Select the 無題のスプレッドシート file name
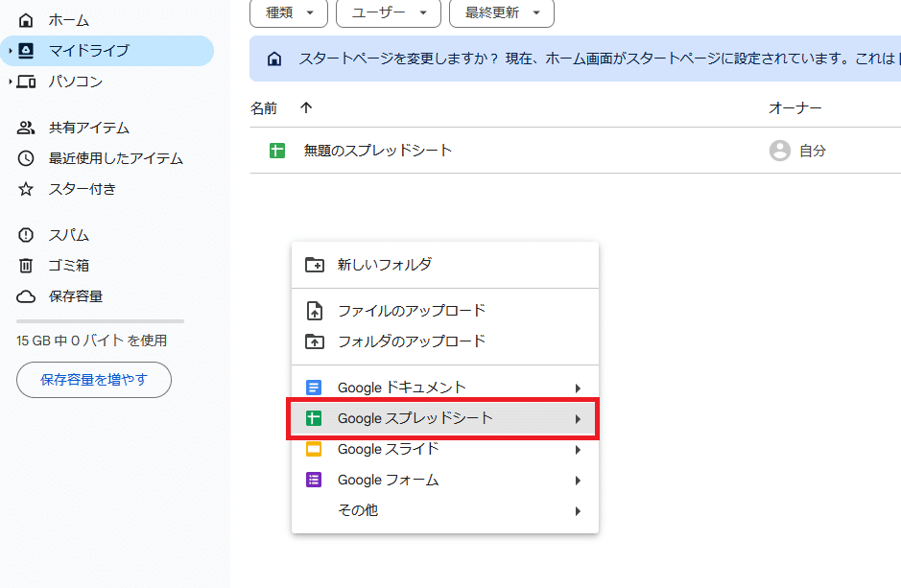This screenshot has height=588, width=901. 377,151
